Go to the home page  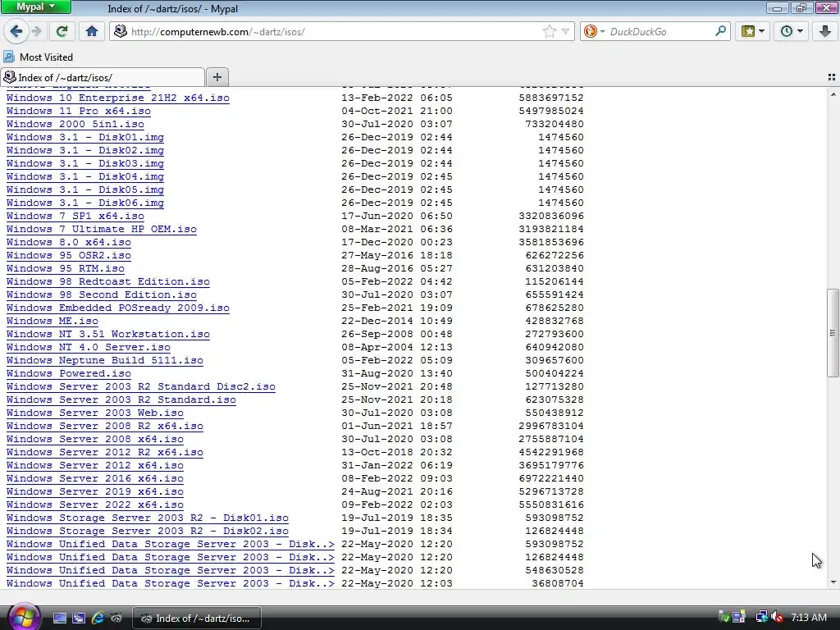[x=92, y=31]
